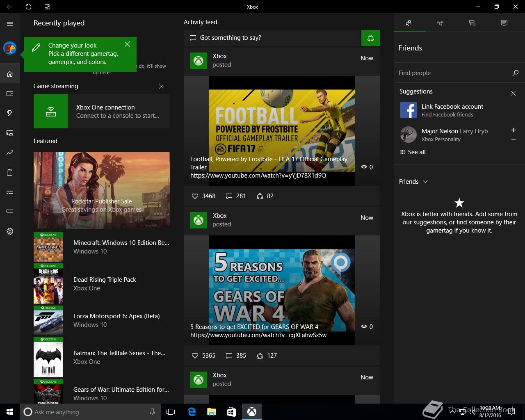Viewport: 525px width, 420px height.
Task: Click the Got something to say field
Action: coord(272,38)
